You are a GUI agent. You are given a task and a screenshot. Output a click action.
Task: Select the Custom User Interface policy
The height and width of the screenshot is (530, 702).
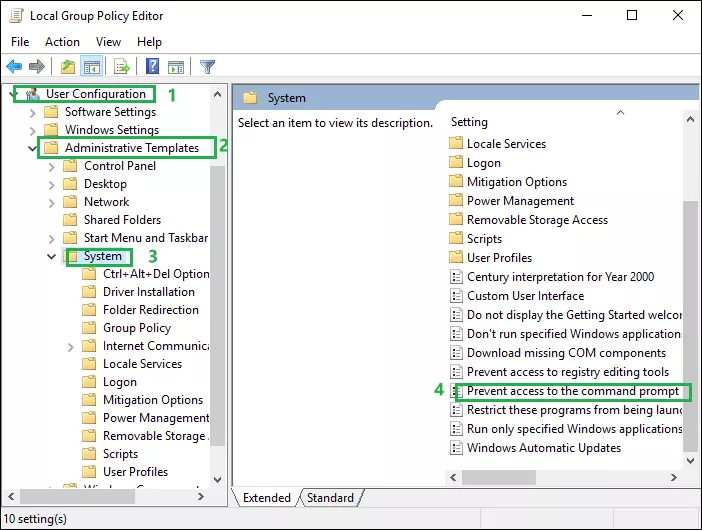coord(525,296)
